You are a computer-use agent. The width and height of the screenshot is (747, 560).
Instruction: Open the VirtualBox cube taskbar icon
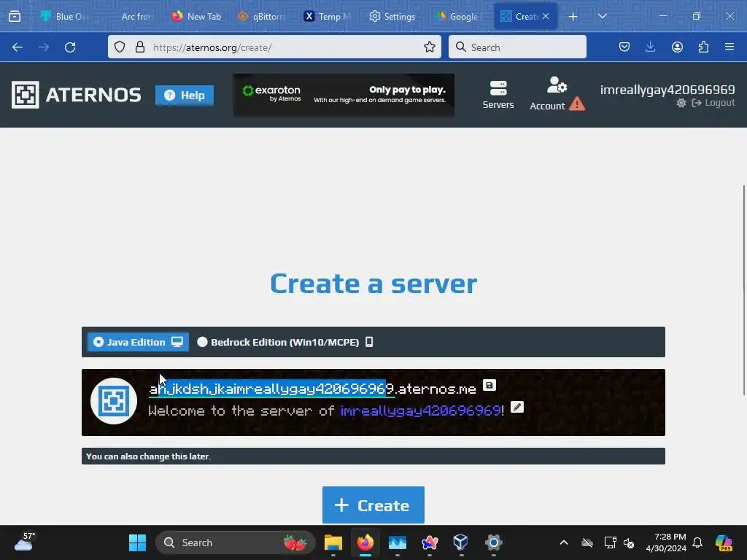[461, 542]
